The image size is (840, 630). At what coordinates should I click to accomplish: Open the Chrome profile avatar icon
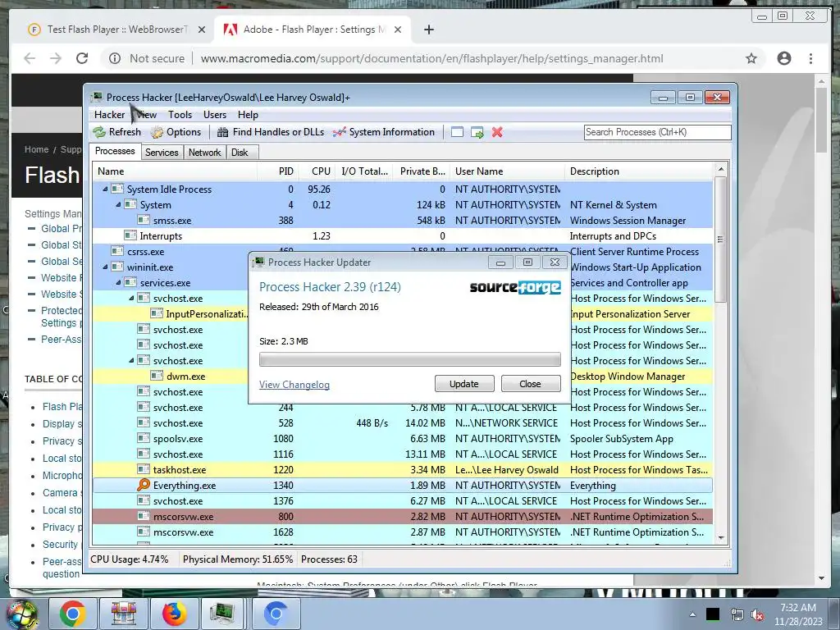click(783, 58)
